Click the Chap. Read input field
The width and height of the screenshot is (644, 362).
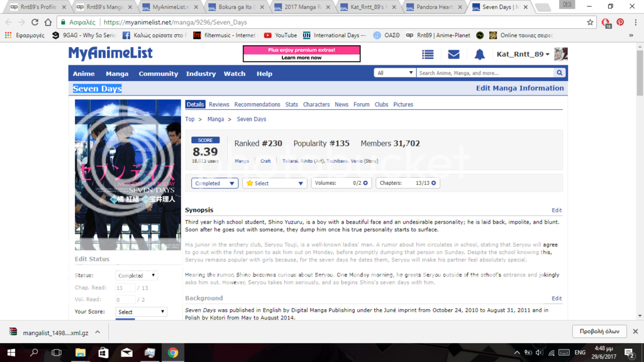[x=125, y=288]
